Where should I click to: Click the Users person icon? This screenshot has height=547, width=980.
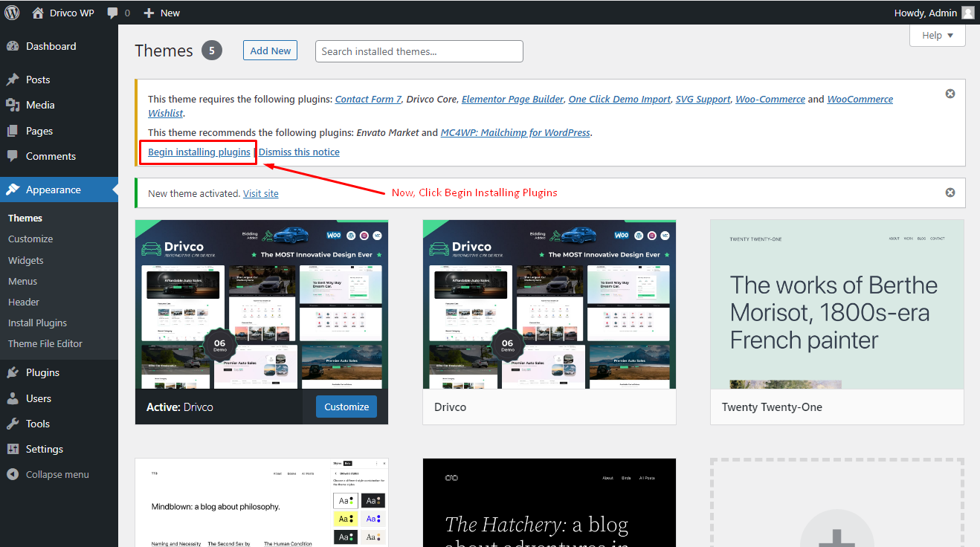(x=13, y=398)
